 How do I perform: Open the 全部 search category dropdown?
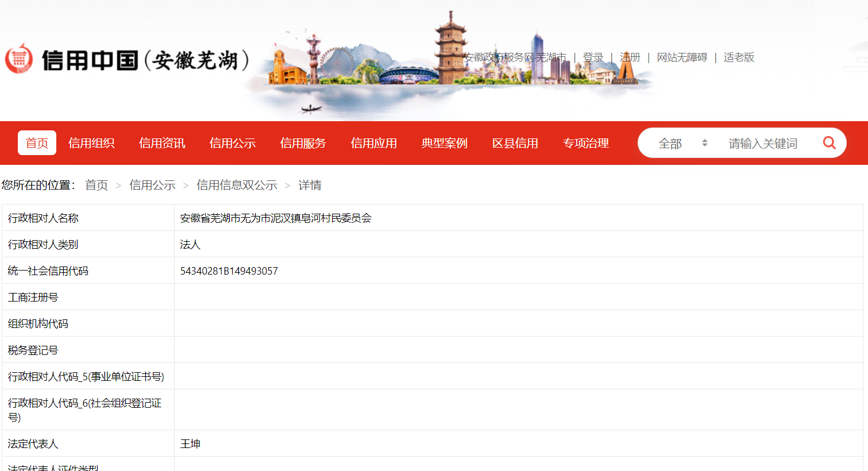[683, 143]
